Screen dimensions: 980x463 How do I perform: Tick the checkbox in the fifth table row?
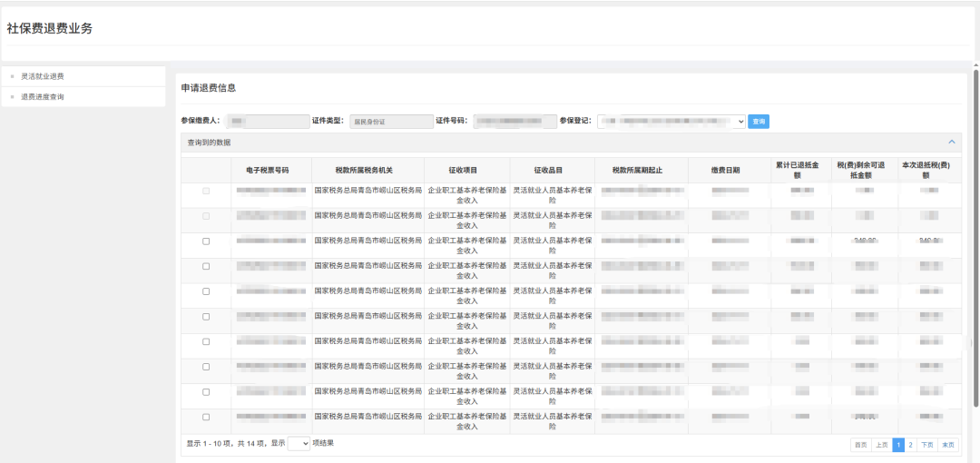coord(206,291)
